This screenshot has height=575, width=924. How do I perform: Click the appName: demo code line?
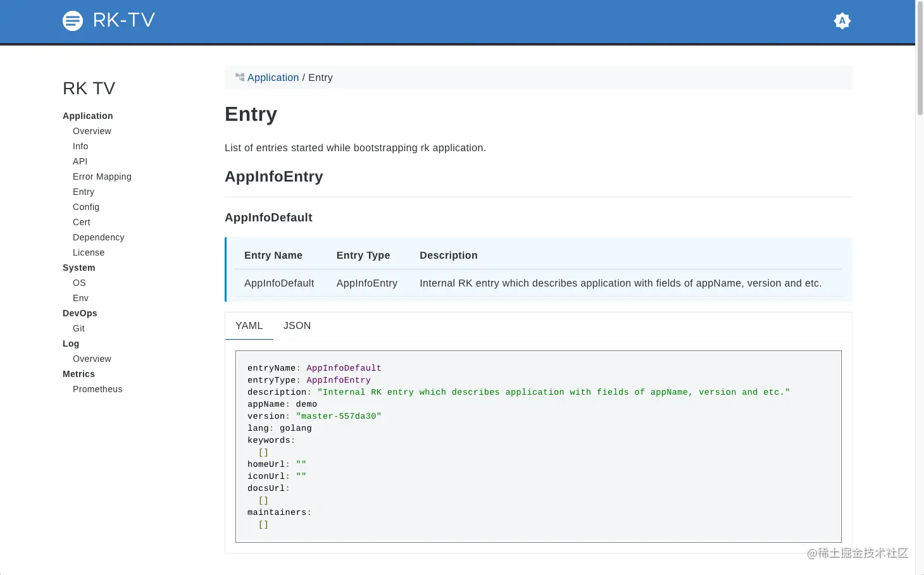click(x=282, y=404)
